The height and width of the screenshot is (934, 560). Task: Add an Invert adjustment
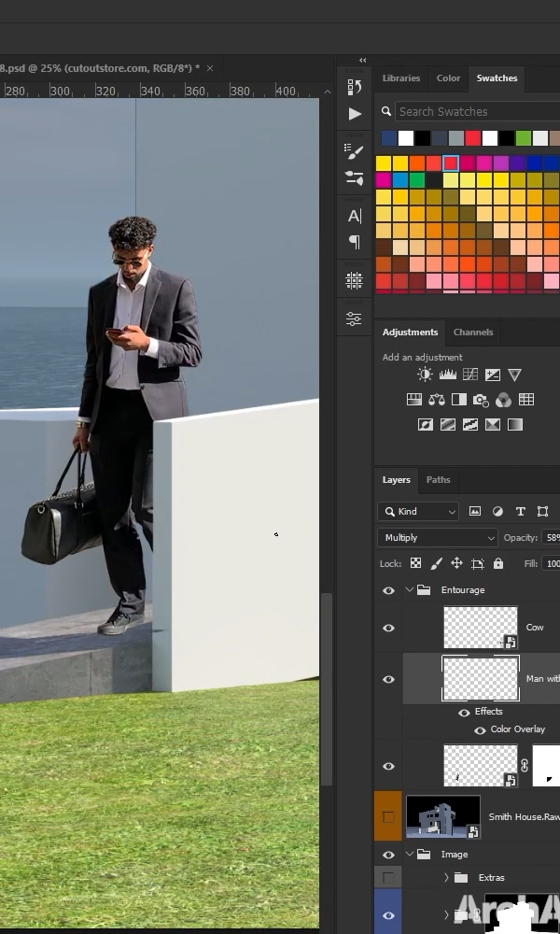click(426, 425)
